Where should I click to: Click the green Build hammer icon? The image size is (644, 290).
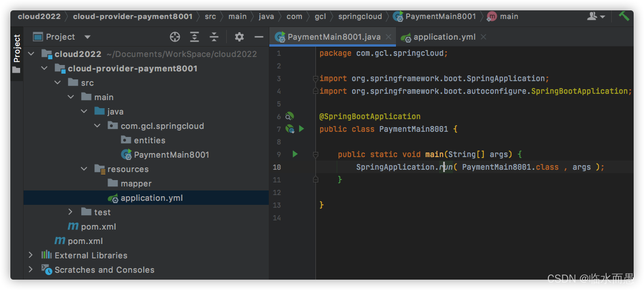pos(624,16)
